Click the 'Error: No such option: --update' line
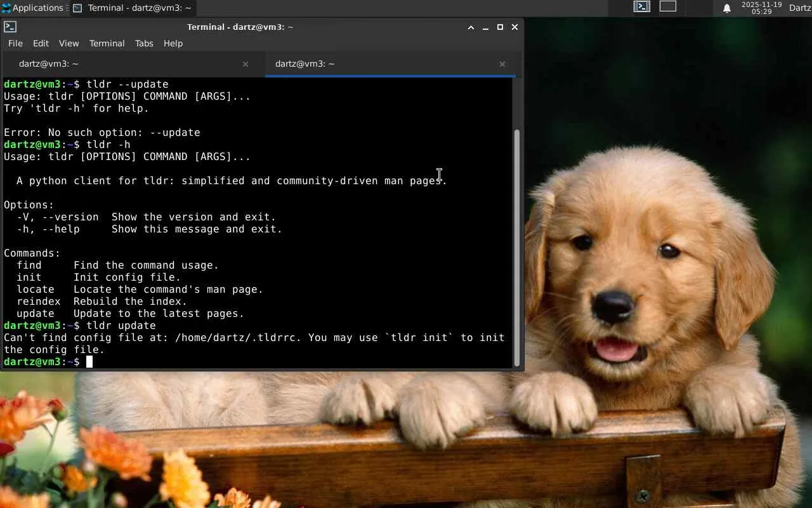Image resolution: width=812 pixels, height=508 pixels. click(x=102, y=133)
